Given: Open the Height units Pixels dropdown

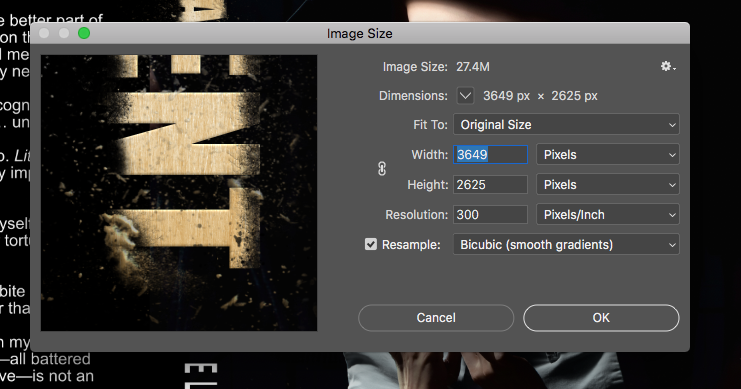Looking at the screenshot, I should tap(608, 185).
